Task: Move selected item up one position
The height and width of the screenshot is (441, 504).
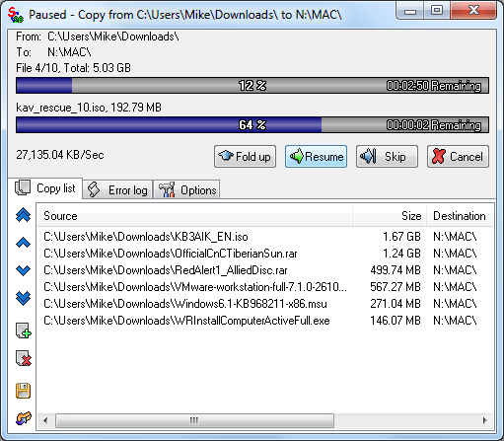Action: coord(23,243)
